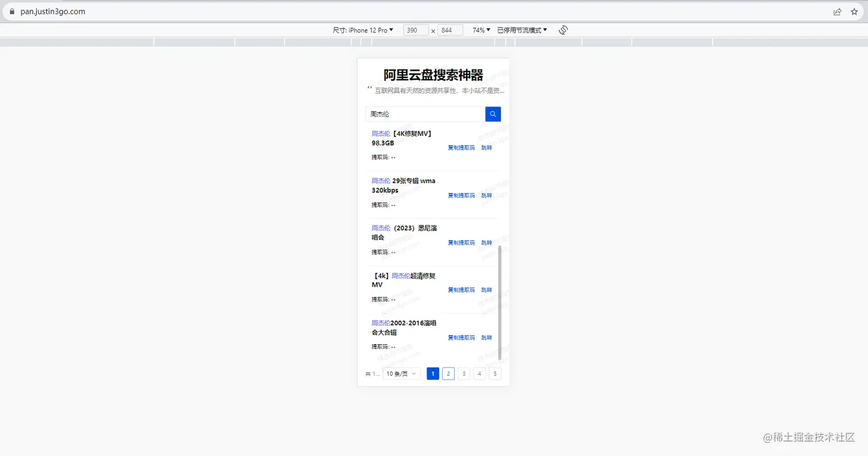Click the page heading 阿里云盘搜索神器

433,75
